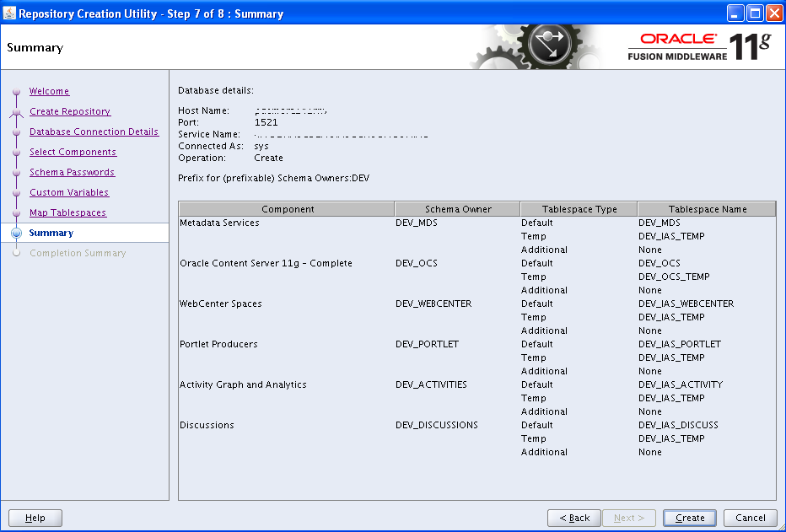Cancel the repository creation wizard

click(750, 518)
